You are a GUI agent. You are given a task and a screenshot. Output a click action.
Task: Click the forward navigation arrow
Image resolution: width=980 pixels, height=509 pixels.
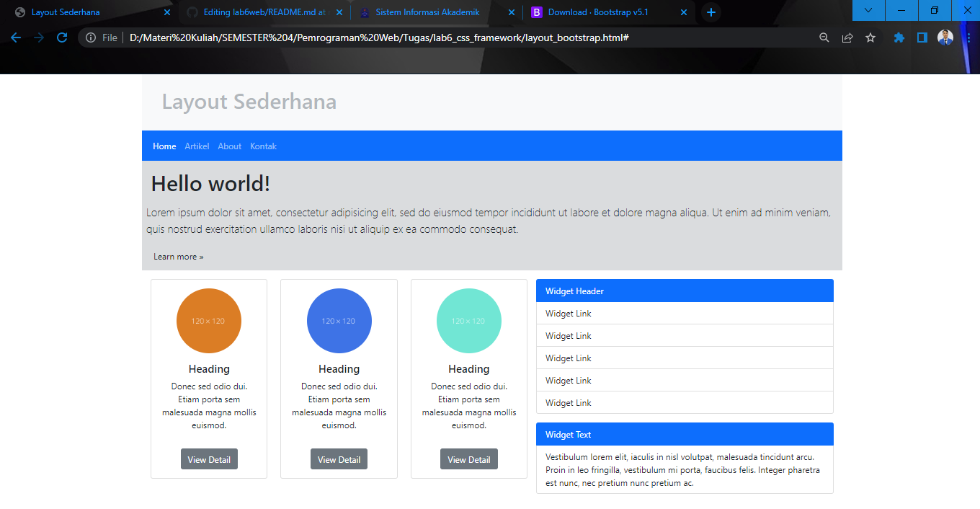pos(39,37)
